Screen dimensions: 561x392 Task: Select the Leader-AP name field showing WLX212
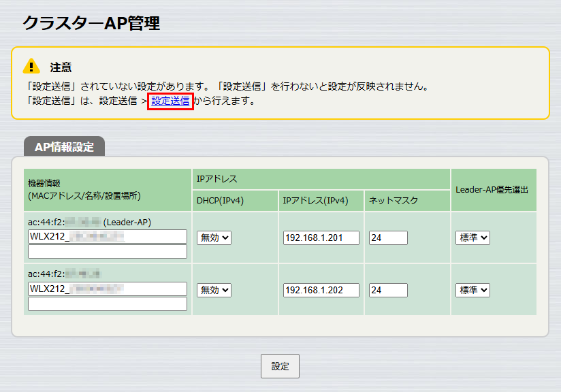pos(107,236)
